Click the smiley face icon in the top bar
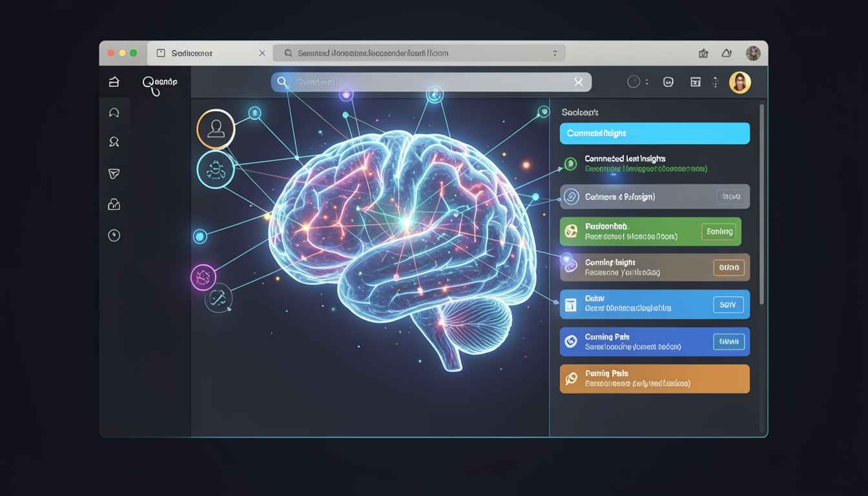Image resolution: width=868 pixels, height=496 pixels. click(x=668, y=82)
